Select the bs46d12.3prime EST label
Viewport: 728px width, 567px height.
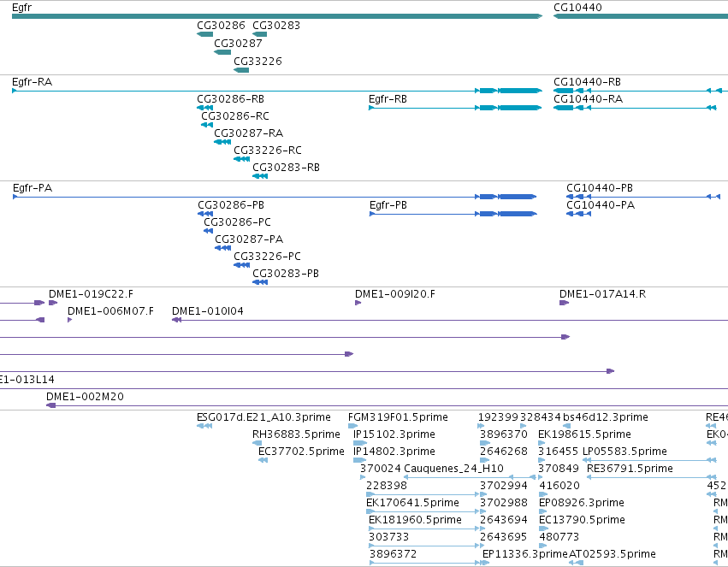pos(606,417)
